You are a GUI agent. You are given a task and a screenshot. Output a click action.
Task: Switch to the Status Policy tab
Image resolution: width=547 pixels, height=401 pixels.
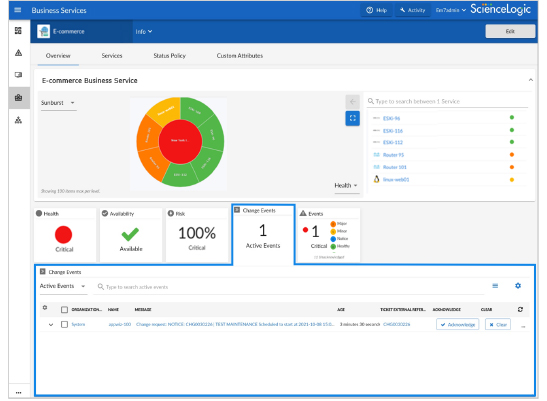tap(170, 55)
